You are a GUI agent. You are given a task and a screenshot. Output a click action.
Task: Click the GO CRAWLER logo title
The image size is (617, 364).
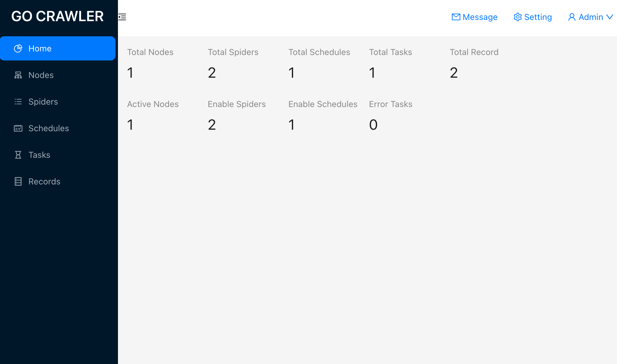pyautogui.click(x=57, y=16)
